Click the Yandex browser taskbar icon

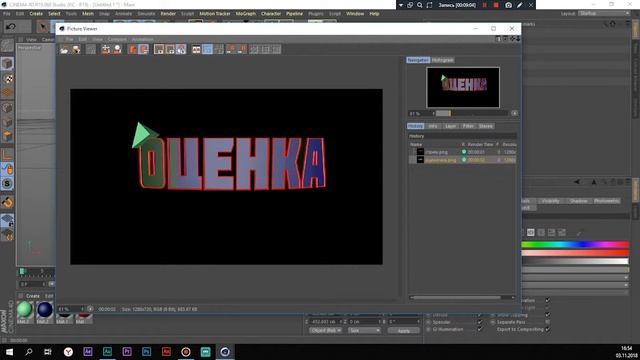coord(68,351)
